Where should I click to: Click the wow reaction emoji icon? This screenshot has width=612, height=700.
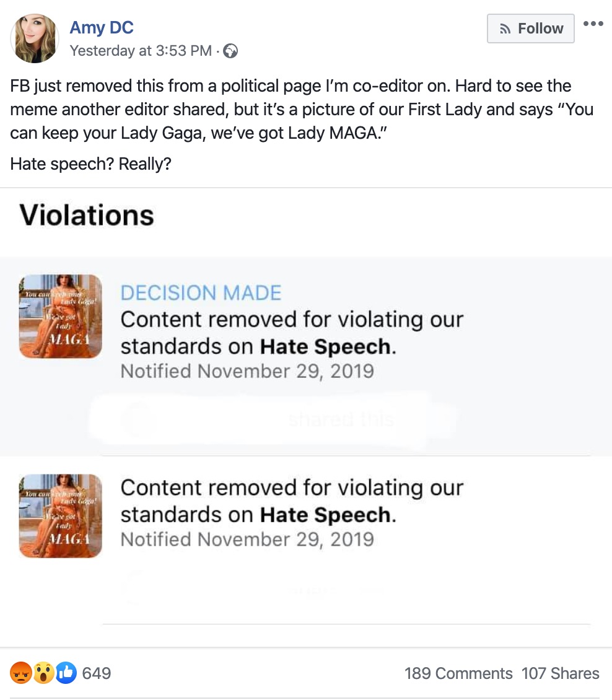tap(43, 673)
